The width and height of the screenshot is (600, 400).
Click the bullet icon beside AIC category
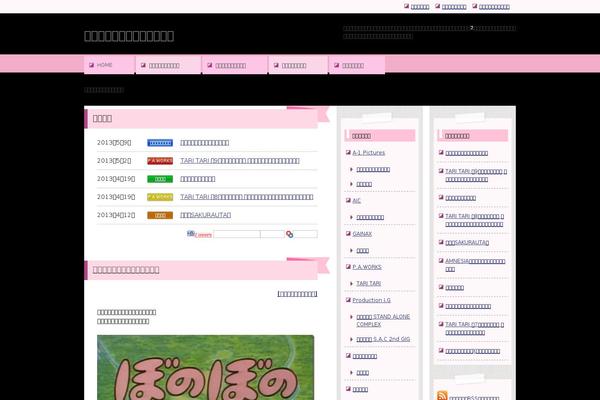click(x=348, y=201)
